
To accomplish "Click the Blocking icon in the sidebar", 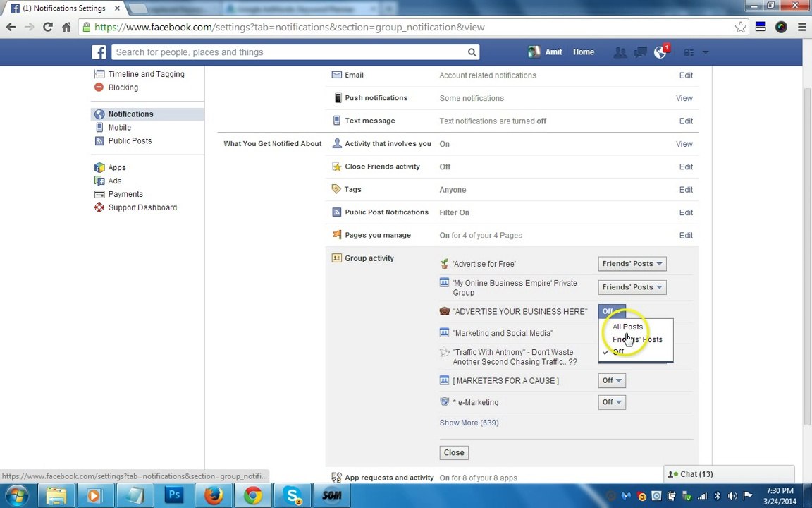I will pos(99,87).
